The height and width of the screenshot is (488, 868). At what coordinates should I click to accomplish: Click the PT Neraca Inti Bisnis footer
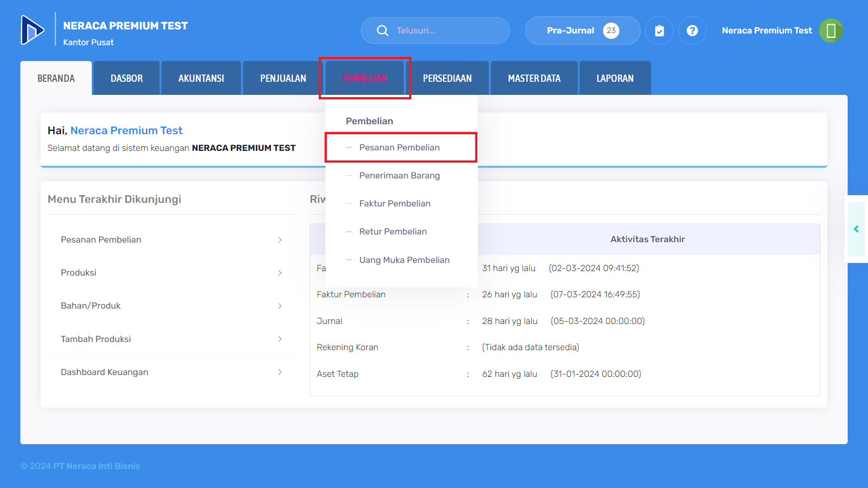(x=96, y=466)
